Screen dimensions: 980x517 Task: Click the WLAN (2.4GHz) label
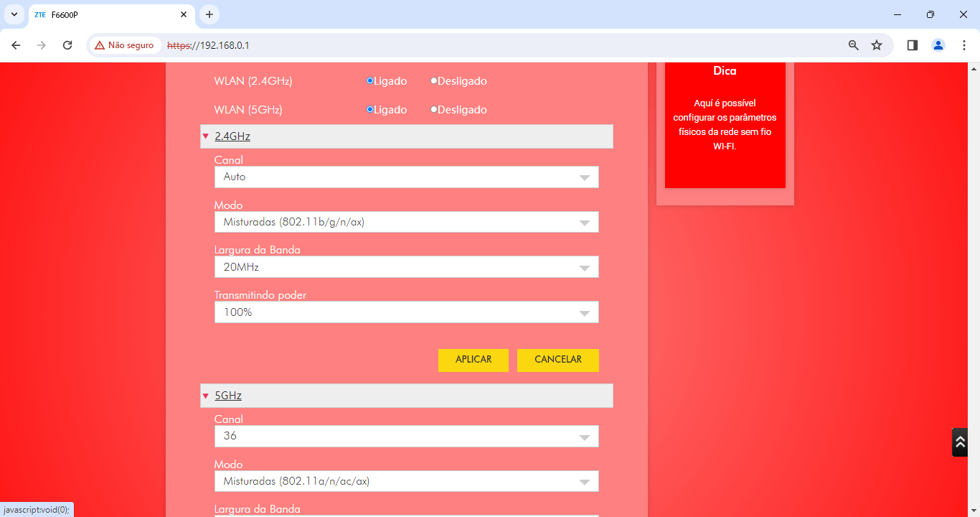click(x=253, y=81)
